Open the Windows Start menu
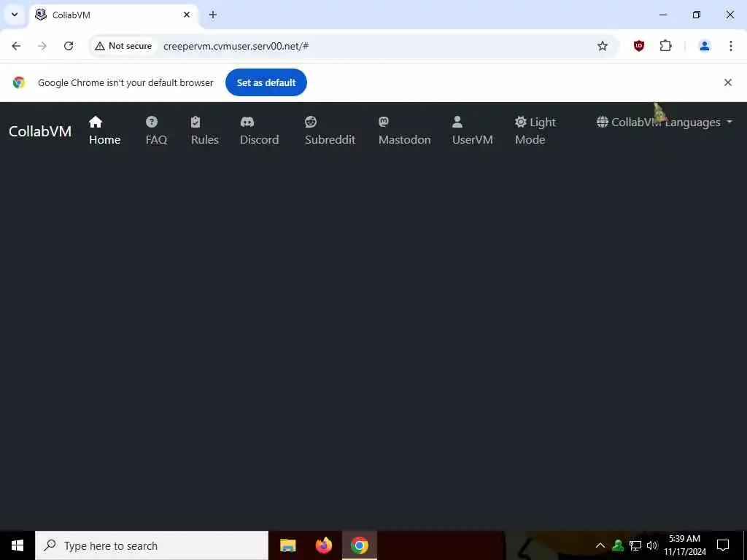 pos(18,545)
